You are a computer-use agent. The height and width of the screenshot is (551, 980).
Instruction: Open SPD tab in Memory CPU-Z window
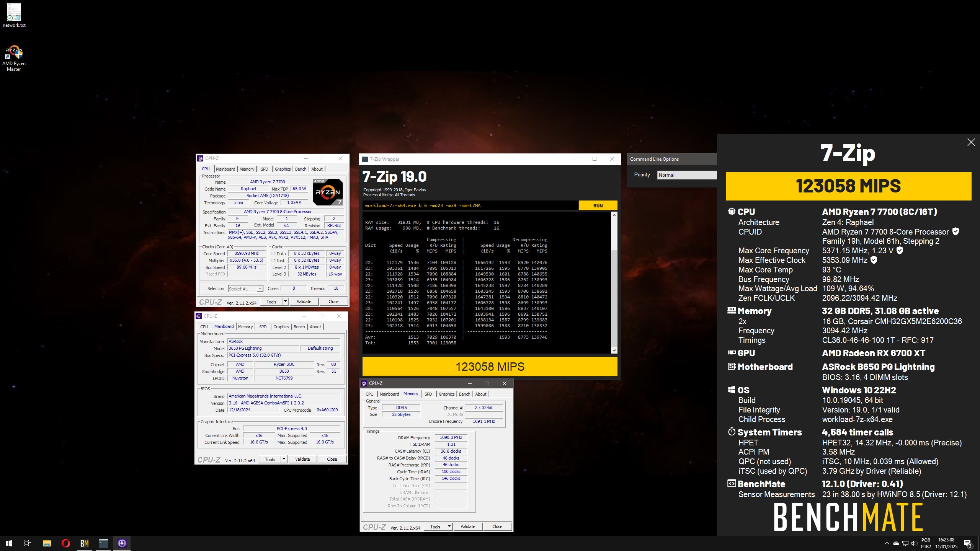[x=428, y=394]
